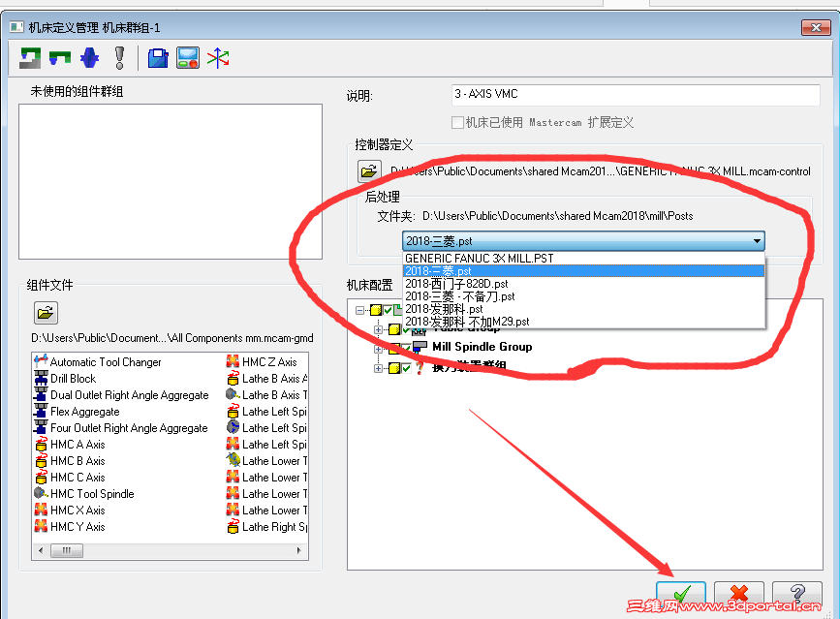Click the blue spindle-shaped toolbar icon
The width and height of the screenshot is (840, 619).
(89, 58)
